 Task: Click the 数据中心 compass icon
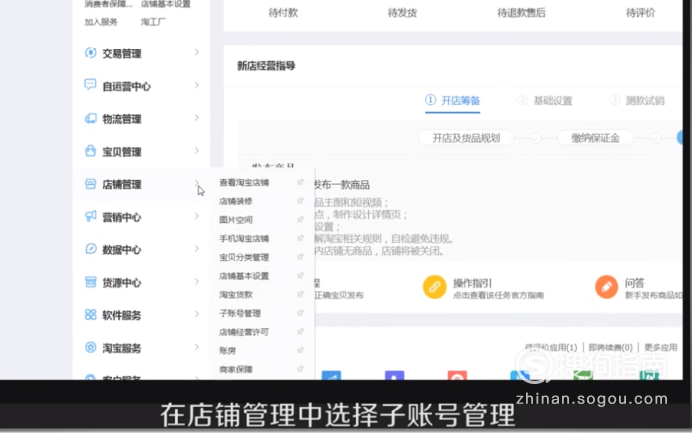click(x=90, y=249)
